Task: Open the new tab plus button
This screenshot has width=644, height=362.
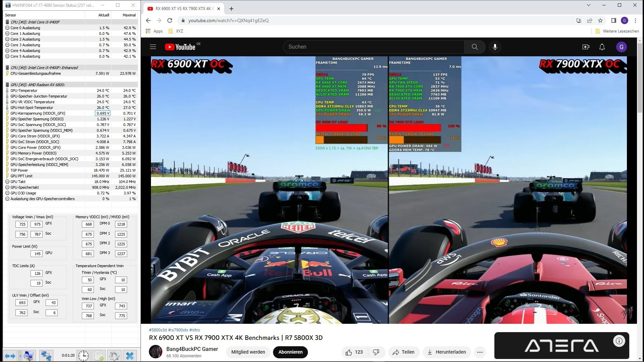Action: click(231, 9)
